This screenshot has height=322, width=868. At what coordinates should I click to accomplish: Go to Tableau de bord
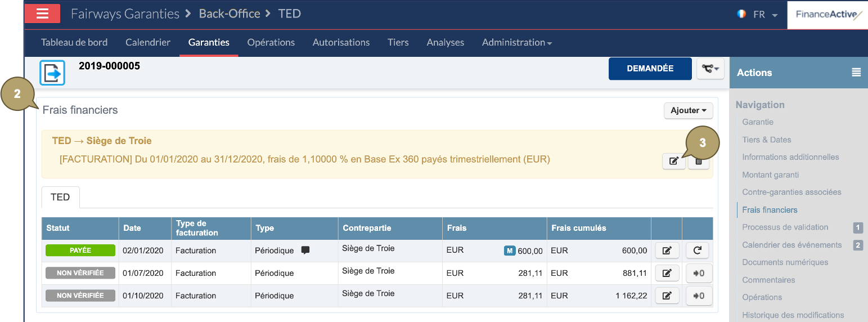pos(74,42)
